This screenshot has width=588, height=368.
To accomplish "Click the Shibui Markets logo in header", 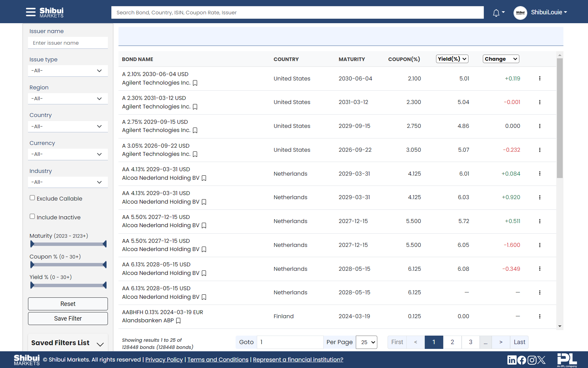I will 52,13.
